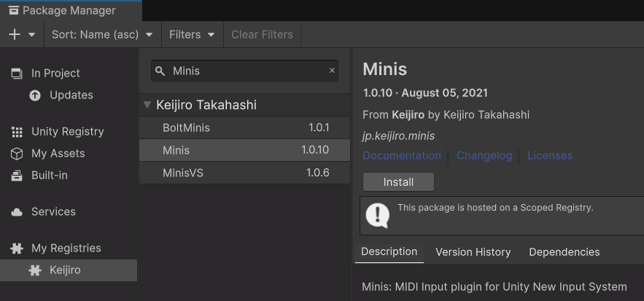
Task: Click the Unity Registry grid icon
Action: pos(17,132)
